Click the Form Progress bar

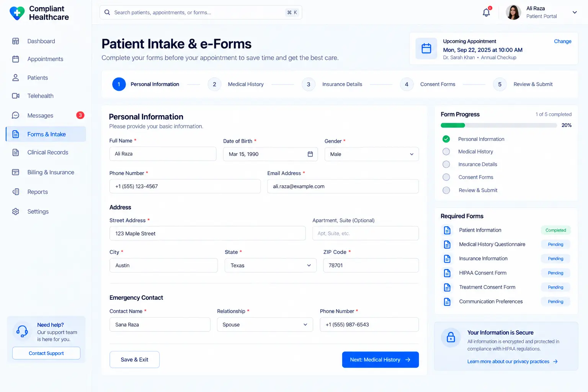[498, 125]
